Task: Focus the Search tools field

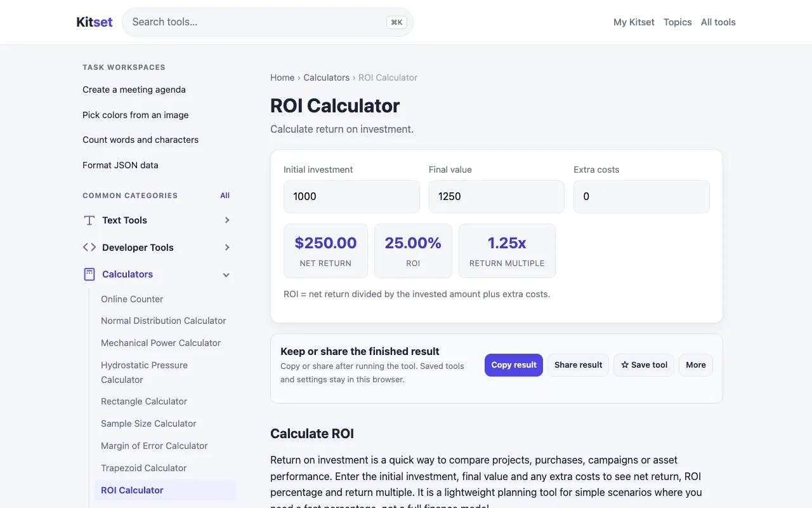Action: pyautogui.click(x=268, y=22)
